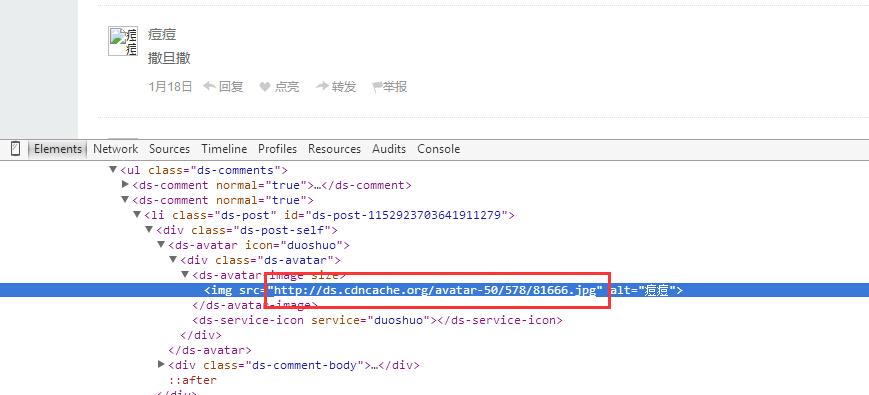869x395 pixels.
Task: Open the Profiles tab
Action: tap(278, 148)
